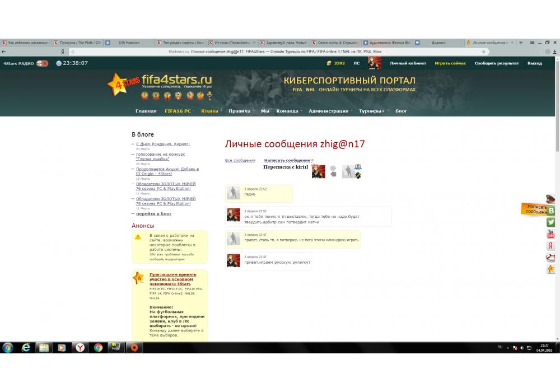Click the lifebuoy help icon in side panel
The image size is (560, 392).
[x=550, y=258]
